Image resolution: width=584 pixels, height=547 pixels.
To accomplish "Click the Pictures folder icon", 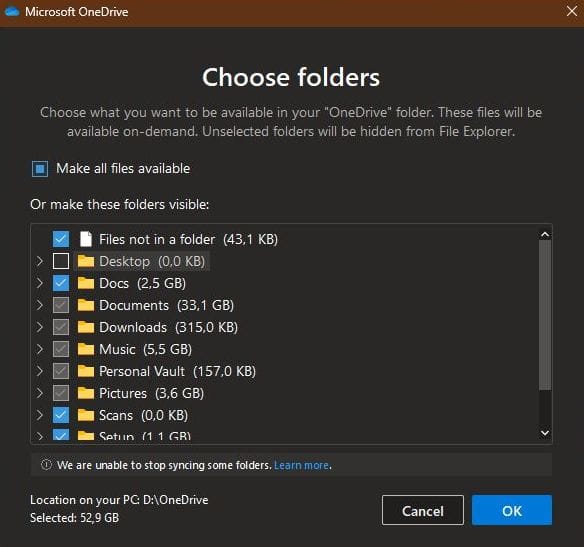I will coord(86,393).
